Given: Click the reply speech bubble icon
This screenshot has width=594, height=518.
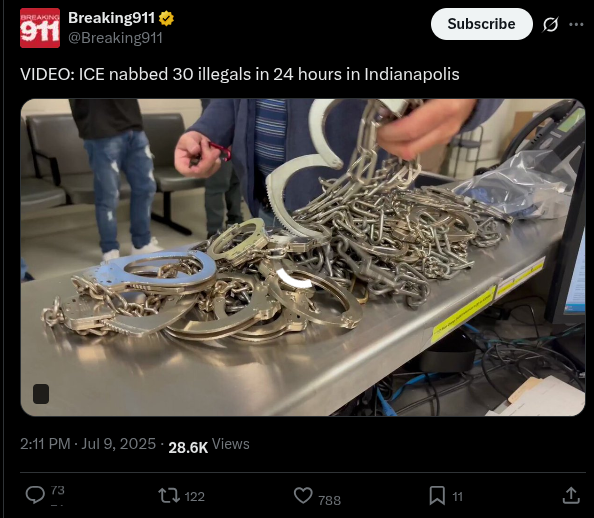Looking at the screenshot, I should pyautogui.click(x=35, y=495).
